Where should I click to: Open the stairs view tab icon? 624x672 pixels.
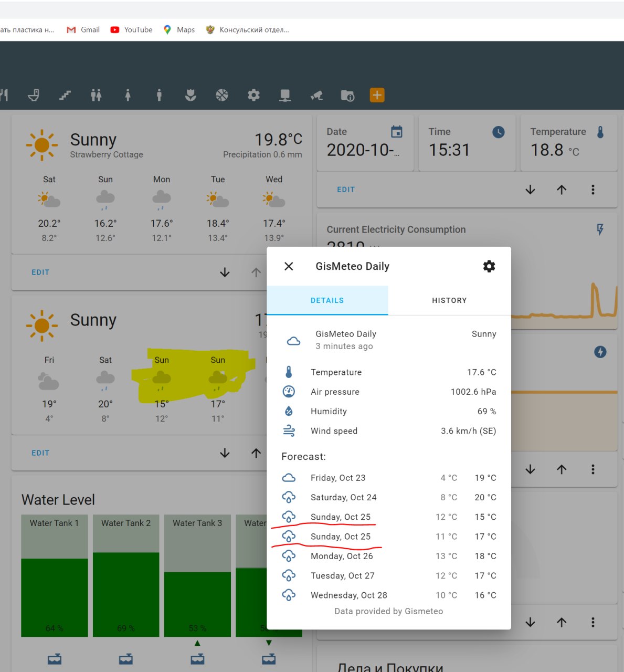[65, 95]
